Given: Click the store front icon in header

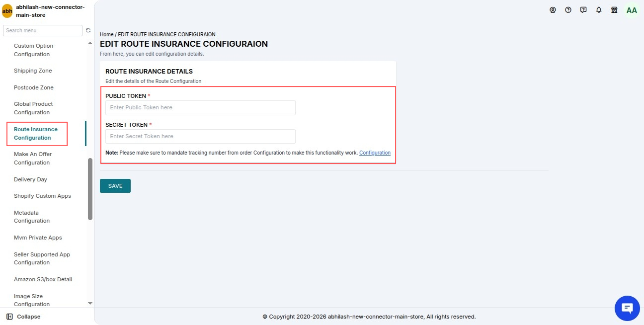Looking at the screenshot, I should coord(614,10).
